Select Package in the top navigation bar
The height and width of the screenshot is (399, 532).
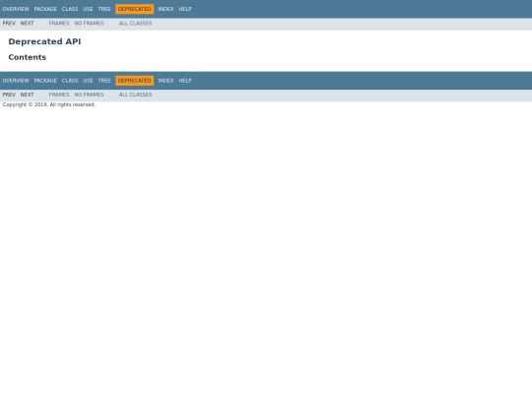(45, 9)
